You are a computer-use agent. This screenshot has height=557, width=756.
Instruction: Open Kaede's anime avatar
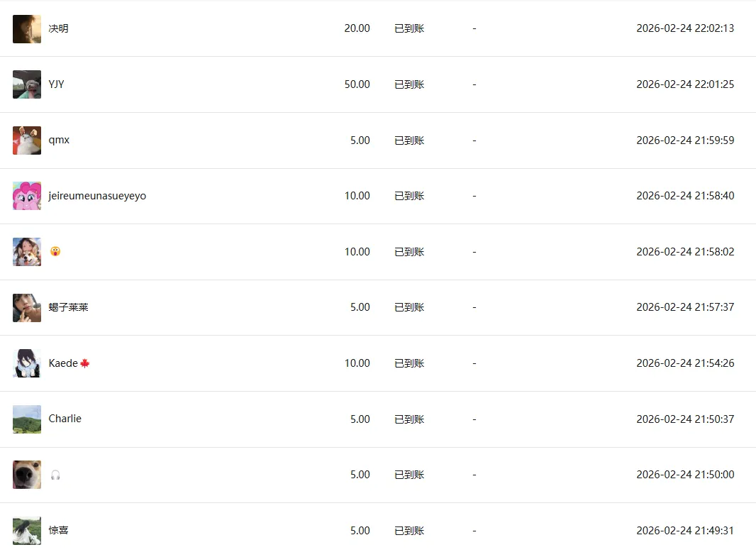tap(27, 363)
